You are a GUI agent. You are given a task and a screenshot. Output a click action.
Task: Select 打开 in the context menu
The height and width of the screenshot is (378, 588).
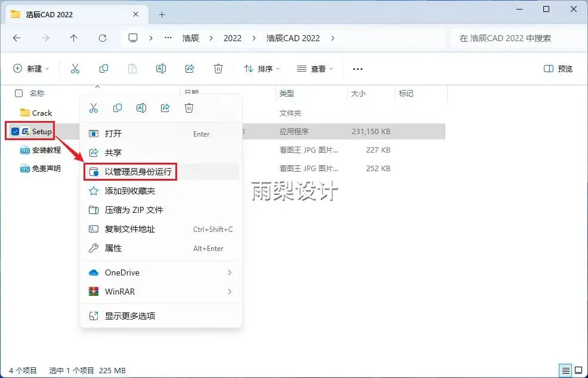(160, 134)
